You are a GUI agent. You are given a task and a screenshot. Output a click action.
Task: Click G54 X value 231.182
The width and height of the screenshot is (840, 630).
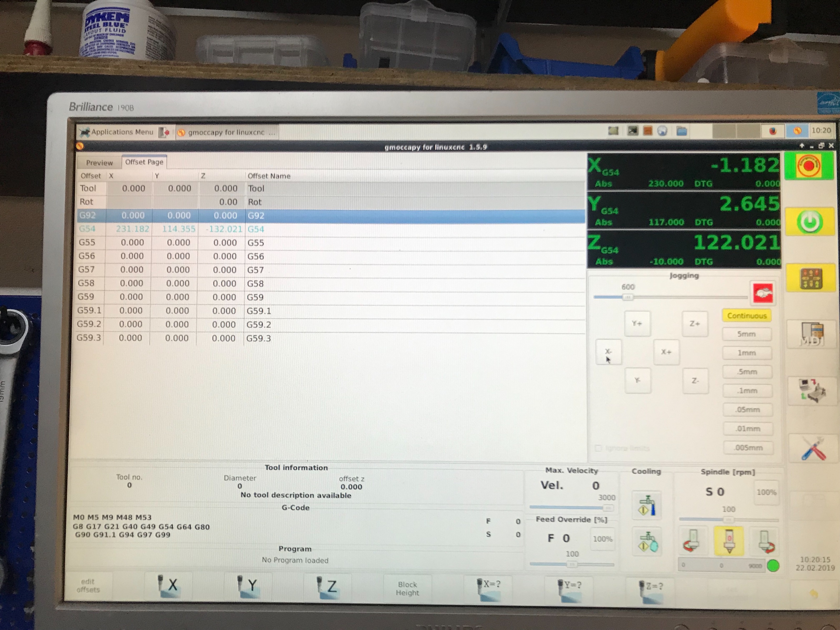(x=133, y=229)
